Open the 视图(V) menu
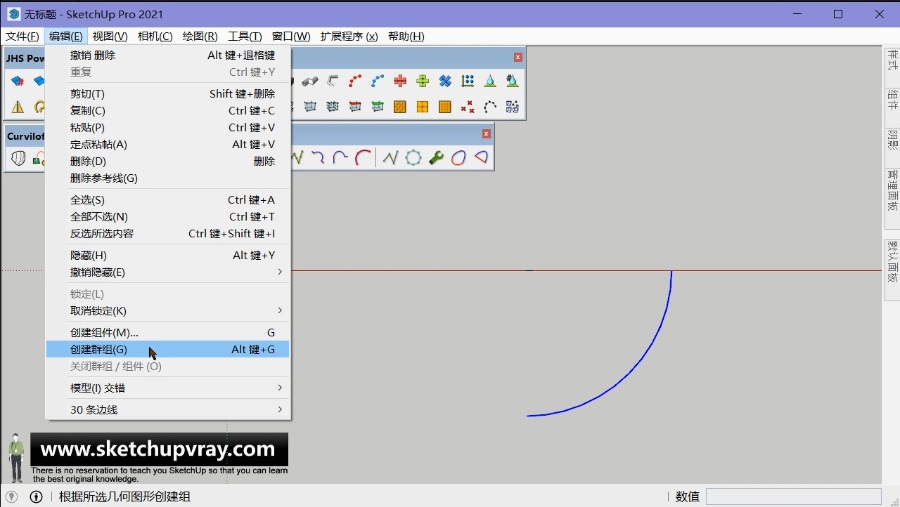Image resolution: width=900 pixels, height=507 pixels. 110,36
